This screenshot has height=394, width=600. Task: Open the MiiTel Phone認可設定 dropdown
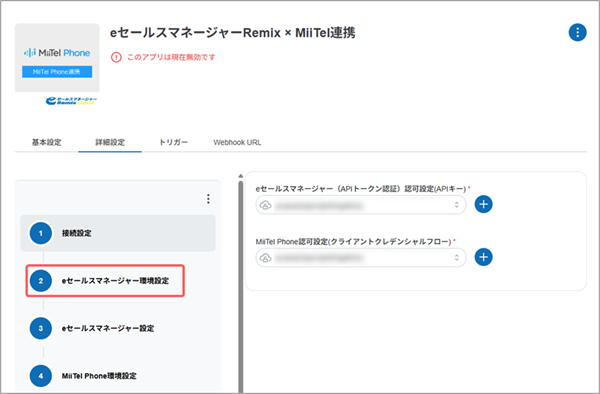[361, 258]
